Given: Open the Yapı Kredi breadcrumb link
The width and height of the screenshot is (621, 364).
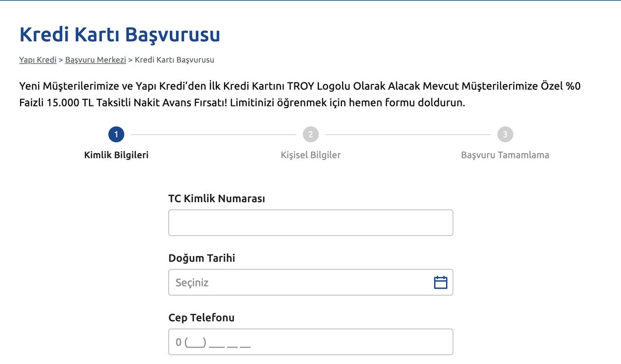Looking at the screenshot, I should [x=38, y=59].
